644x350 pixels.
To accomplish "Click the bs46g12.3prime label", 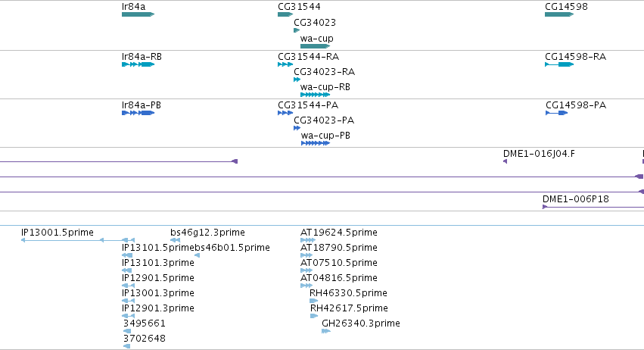I will (x=207, y=233).
